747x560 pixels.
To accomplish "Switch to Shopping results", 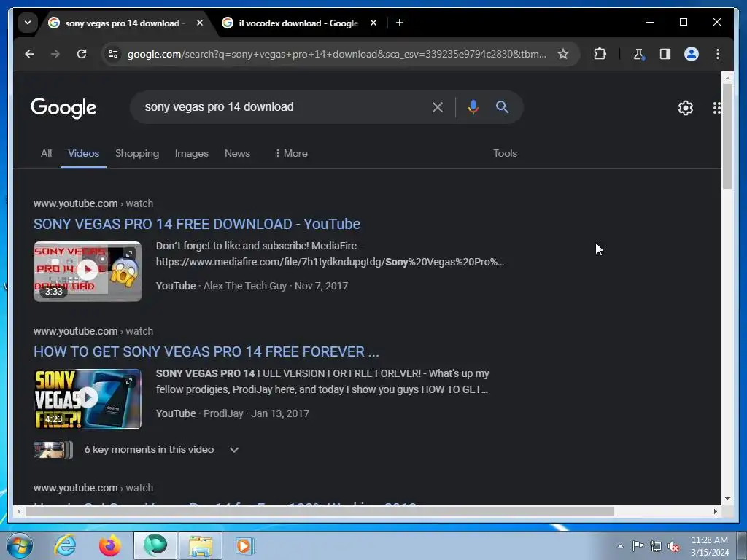I will (137, 153).
